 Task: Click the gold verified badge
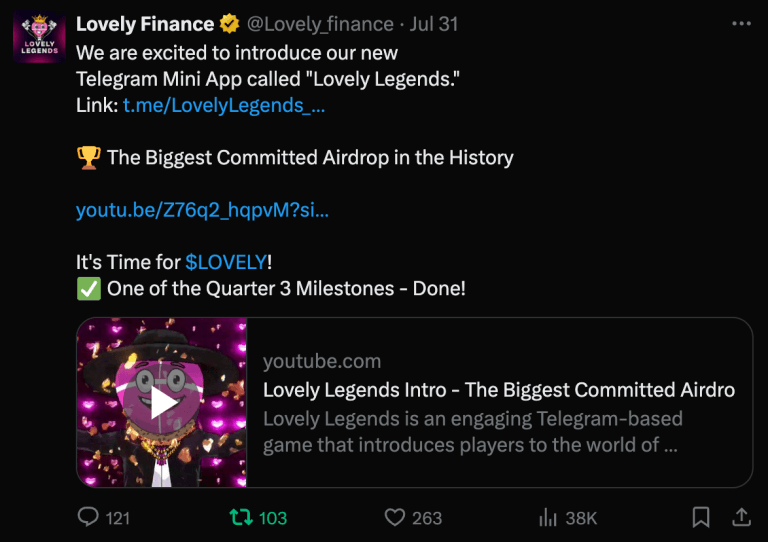coord(229,24)
